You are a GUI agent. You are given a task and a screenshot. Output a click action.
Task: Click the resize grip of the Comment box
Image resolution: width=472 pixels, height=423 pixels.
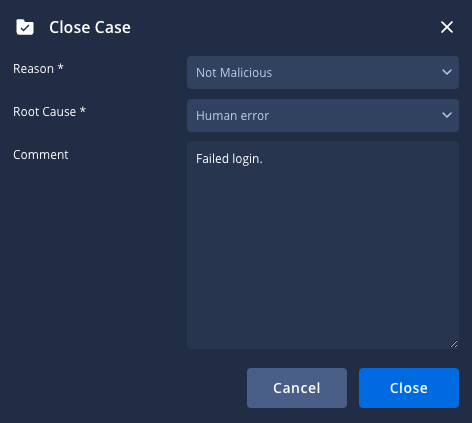[x=454, y=344]
